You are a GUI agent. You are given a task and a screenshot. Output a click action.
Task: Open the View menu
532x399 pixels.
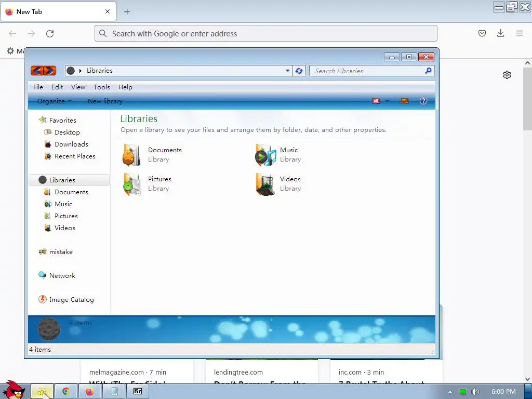[x=78, y=87]
